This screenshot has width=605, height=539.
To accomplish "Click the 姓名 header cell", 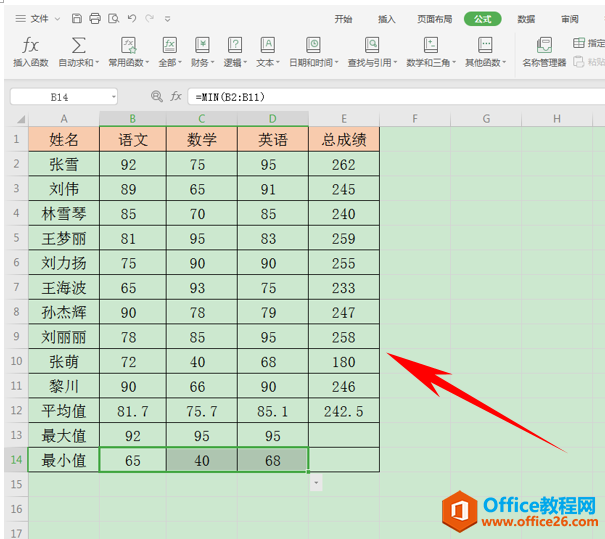I will (64, 139).
